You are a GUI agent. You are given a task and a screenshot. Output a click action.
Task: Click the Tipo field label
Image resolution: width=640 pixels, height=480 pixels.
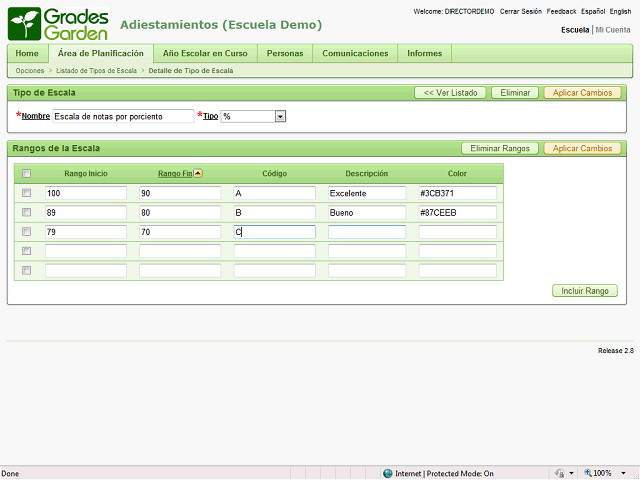tap(211, 116)
